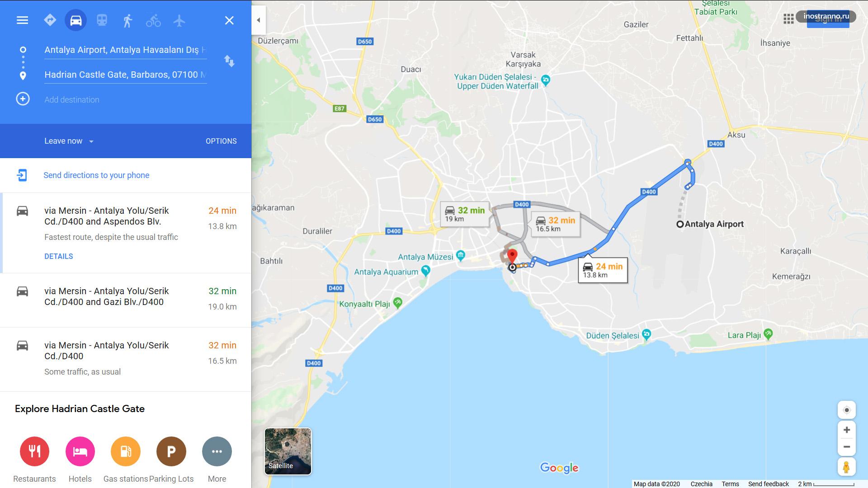The height and width of the screenshot is (488, 868).
Task: Select the transit travel mode
Action: click(x=102, y=20)
